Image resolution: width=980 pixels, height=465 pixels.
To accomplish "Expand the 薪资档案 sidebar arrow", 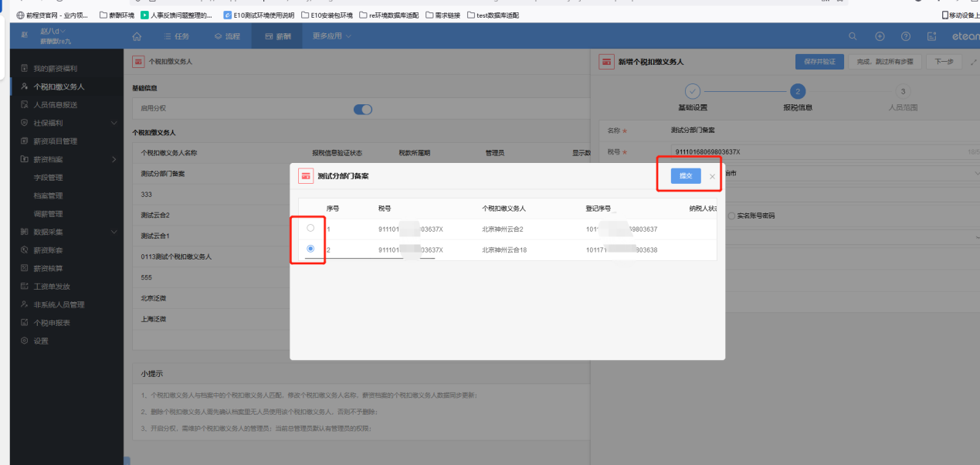I will 114,159.
